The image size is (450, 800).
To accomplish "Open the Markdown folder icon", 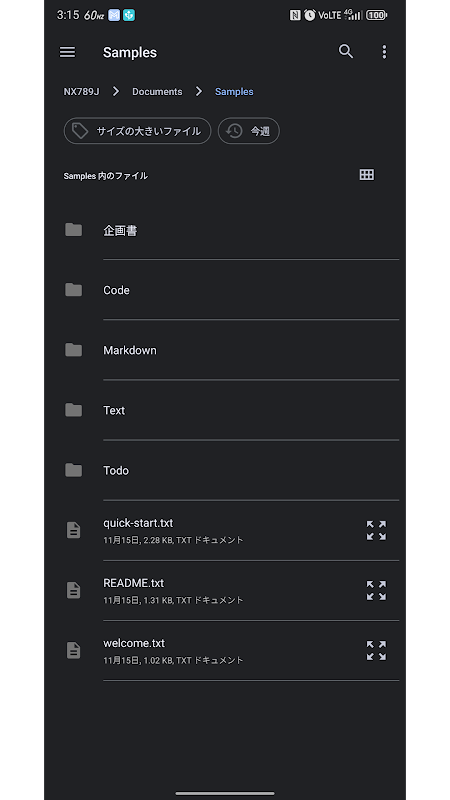I will click(x=73, y=350).
